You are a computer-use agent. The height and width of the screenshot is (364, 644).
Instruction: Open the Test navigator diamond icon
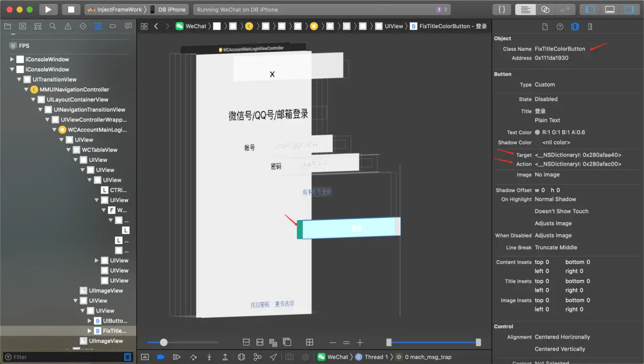point(83,26)
